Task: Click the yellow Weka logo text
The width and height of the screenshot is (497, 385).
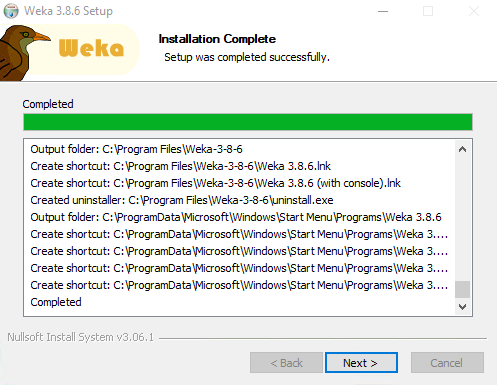Action: click(x=91, y=48)
